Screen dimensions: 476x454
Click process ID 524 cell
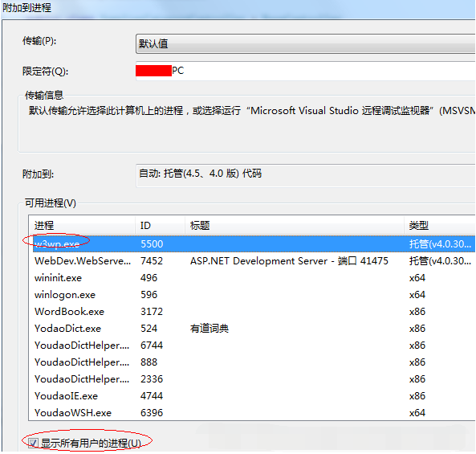click(148, 329)
